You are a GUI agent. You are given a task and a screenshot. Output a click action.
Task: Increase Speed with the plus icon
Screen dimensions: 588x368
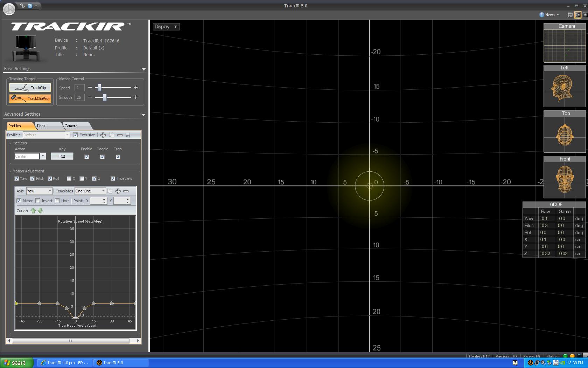point(136,87)
